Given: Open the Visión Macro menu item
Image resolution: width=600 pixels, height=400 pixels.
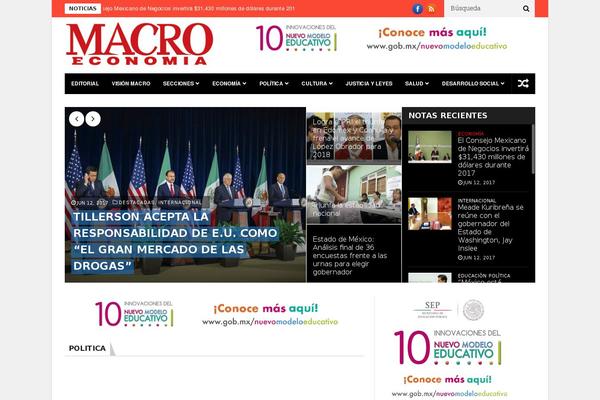Looking at the screenshot, I should tap(131, 83).
